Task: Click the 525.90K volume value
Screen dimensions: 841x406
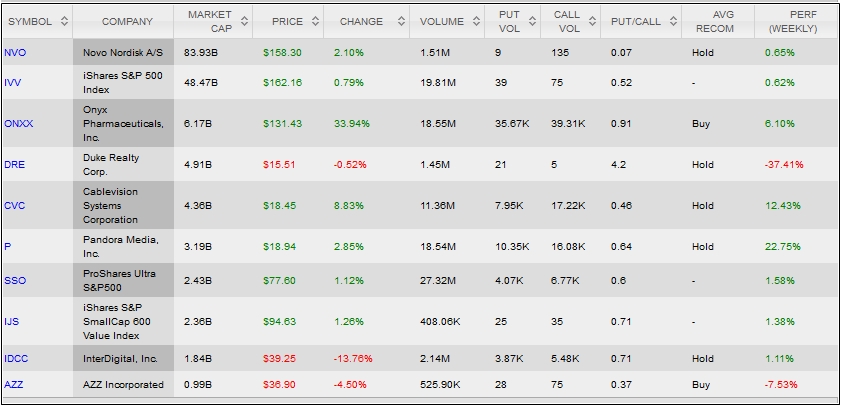Action: tap(441, 385)
